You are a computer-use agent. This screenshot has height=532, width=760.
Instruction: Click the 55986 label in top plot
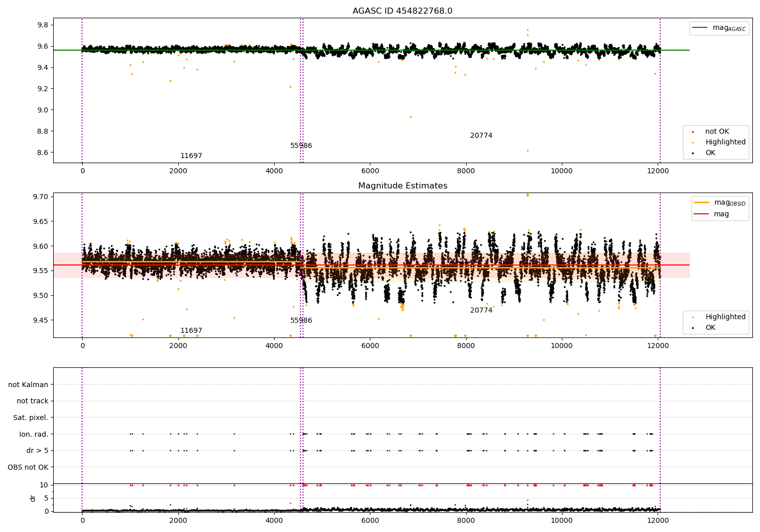pos(301,146)
